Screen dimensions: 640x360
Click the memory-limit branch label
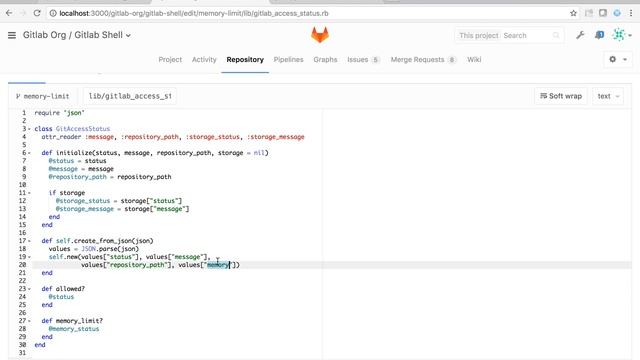tap(42, 96)
